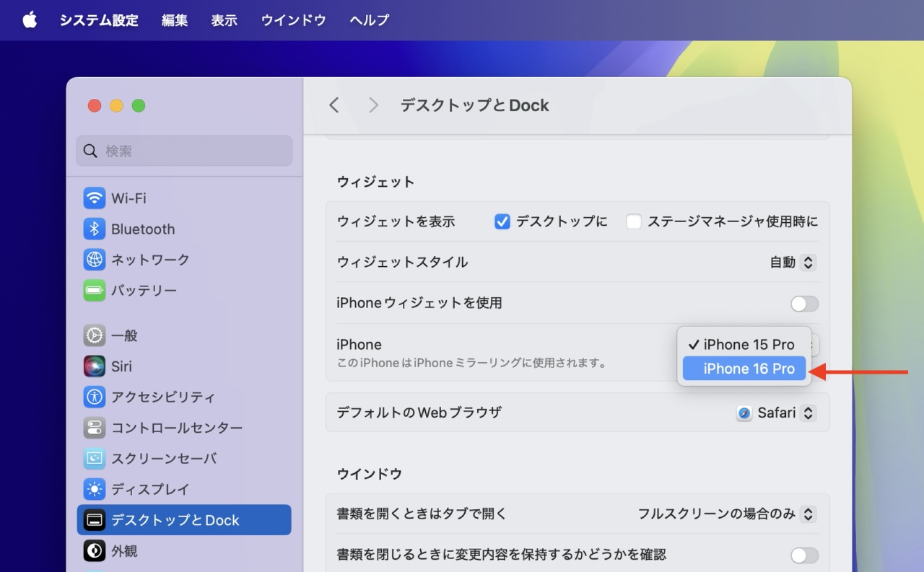Select アクセシビリティ label in sidebar
The width and height of the screenshot is (924, 572).
(x=163, y=397)
